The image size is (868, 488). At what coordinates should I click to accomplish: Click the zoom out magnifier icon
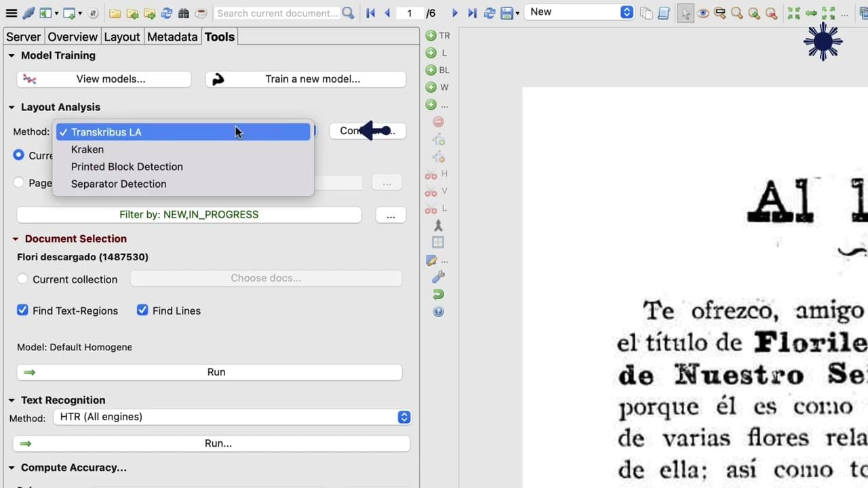771,13
